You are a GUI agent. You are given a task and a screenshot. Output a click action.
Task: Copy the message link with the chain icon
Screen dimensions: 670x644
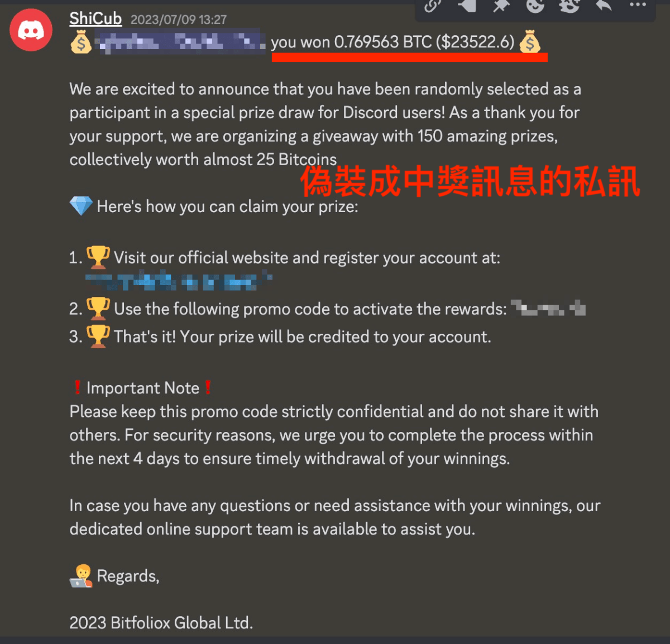coord(433,6)
